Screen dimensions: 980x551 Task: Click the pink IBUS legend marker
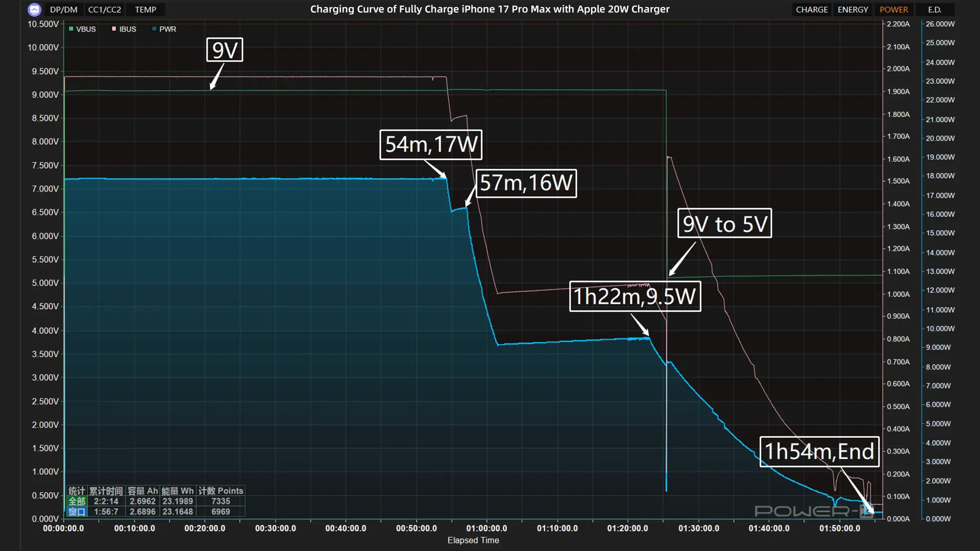tap(113, 29)
